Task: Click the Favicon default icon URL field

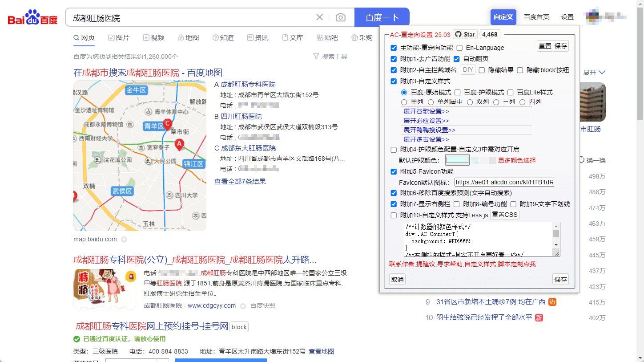Action: [504, 183]
